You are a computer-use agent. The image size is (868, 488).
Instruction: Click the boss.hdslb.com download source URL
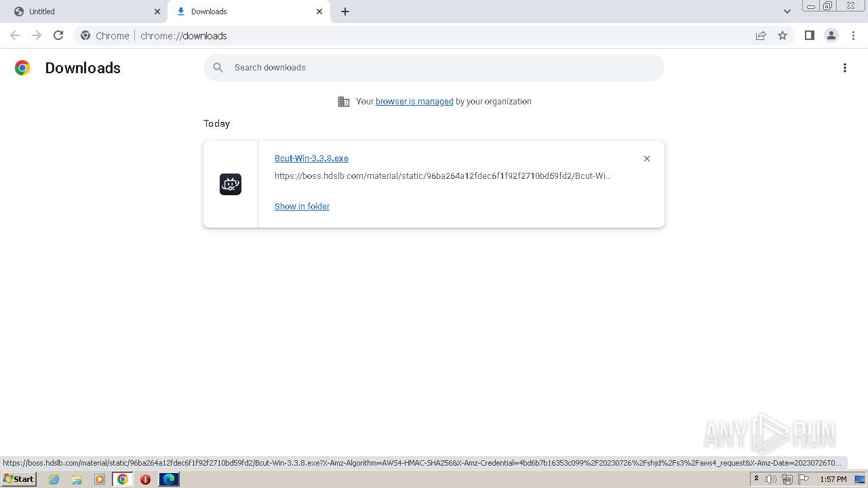click(442, 176)
